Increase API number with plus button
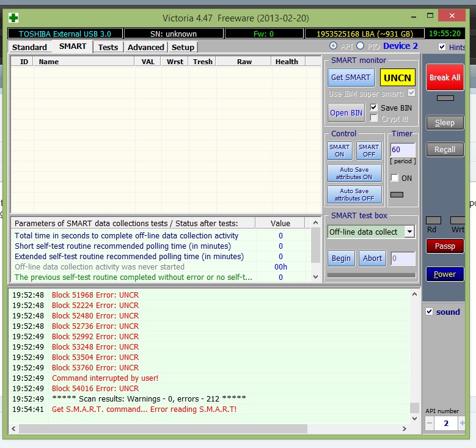Image resolution: width=476 pixels, height=448 pixels. [x=462, y=424]
